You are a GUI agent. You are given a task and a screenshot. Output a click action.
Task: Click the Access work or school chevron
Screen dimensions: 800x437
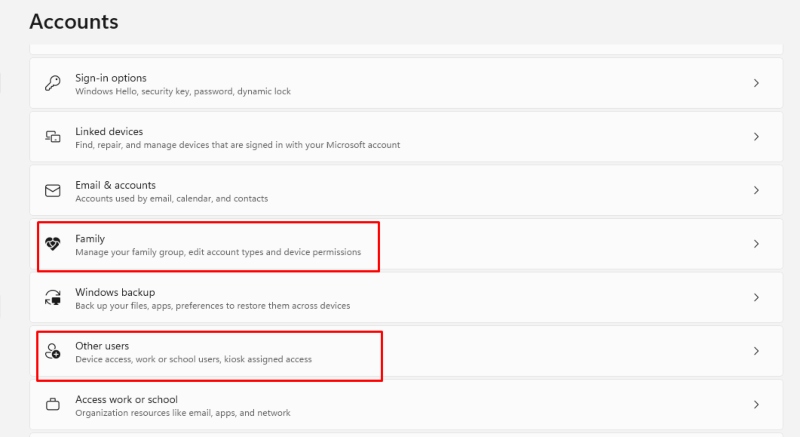(x=756, y=404)
